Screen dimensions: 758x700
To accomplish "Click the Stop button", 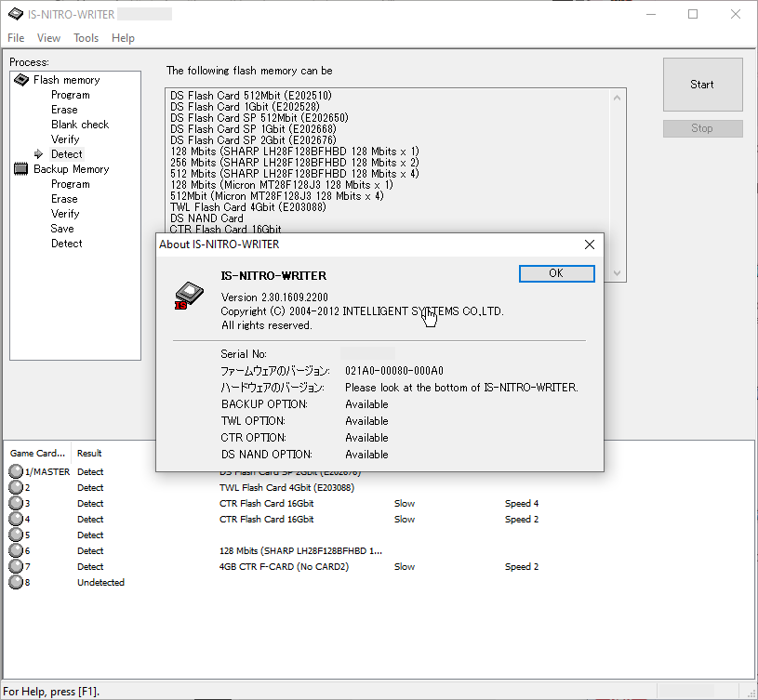I will [x=702, y=128].
